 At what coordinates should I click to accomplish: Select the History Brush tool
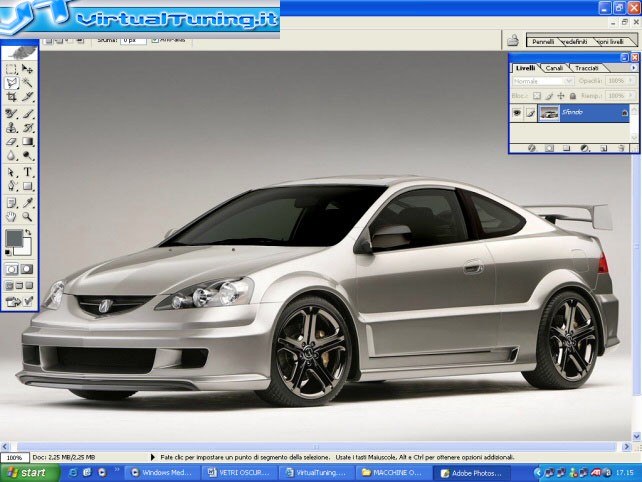27,128
